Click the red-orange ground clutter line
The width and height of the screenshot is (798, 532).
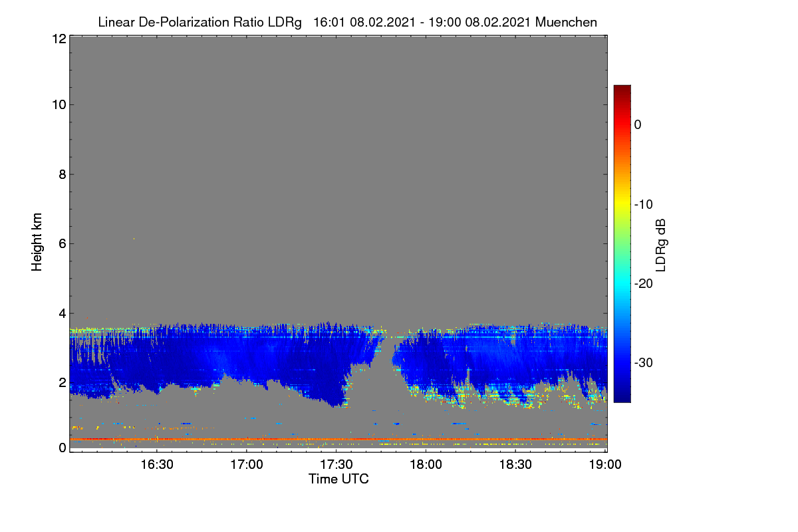tap(338, 439)
